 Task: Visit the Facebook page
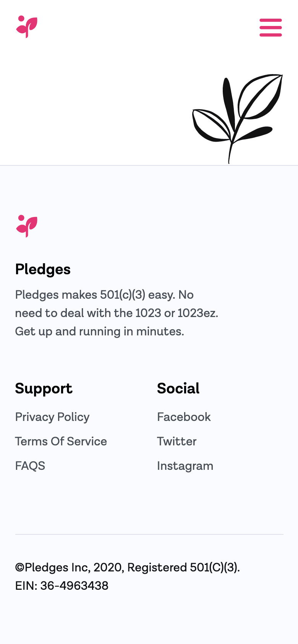[184, 417]
